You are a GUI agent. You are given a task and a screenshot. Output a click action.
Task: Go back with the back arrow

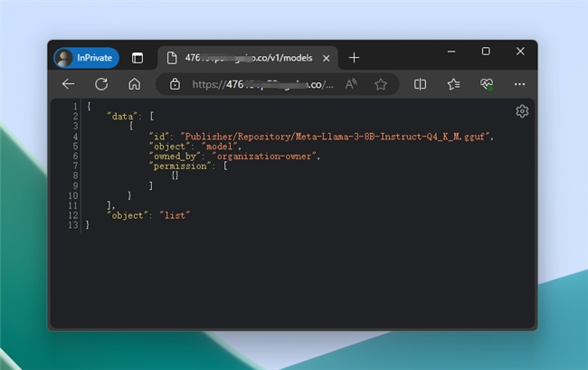click(68, 84)
